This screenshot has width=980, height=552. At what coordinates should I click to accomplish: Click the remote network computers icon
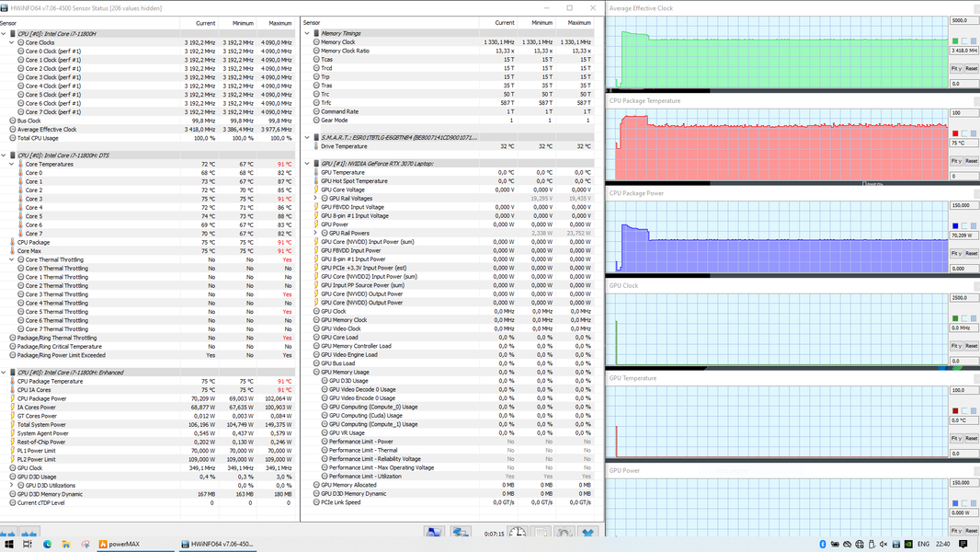[x=460, y=534]
